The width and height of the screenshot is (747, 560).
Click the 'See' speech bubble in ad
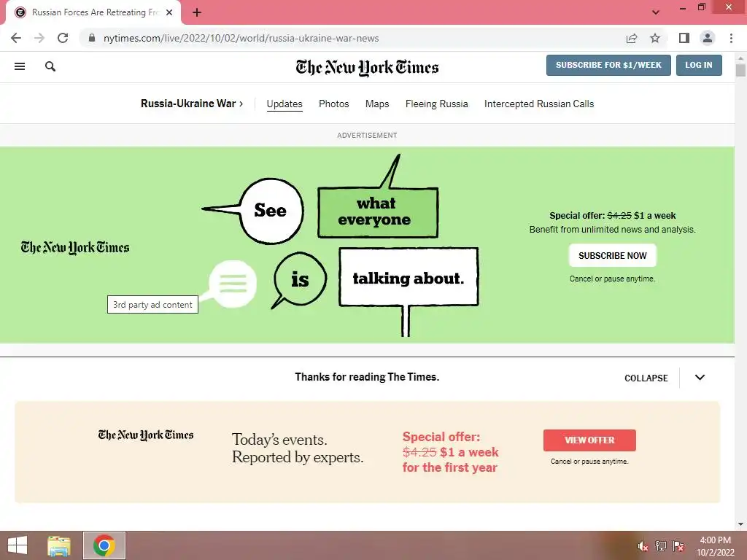pyautogui.click(x=271, y=211)
